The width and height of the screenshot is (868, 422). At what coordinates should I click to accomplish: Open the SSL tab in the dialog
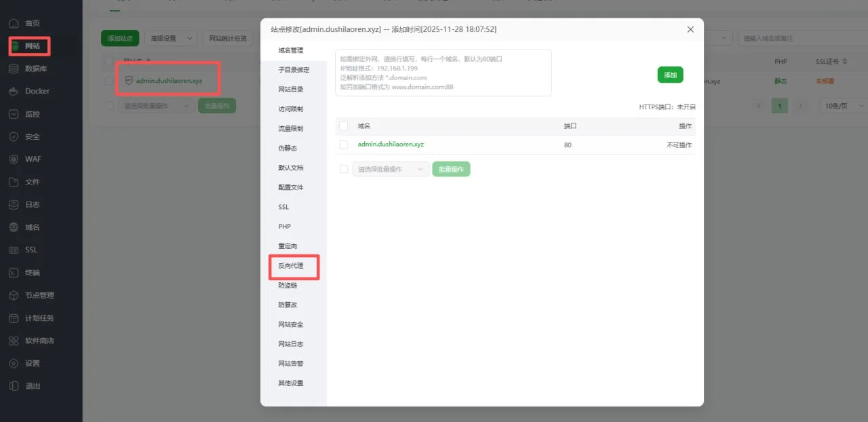pos(283,207)
